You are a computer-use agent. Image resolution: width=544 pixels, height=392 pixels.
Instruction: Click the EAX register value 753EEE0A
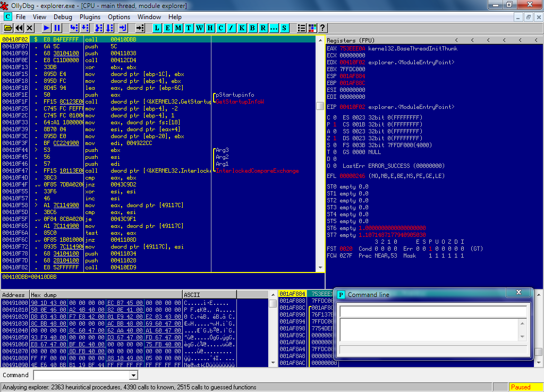click(x=352, y=48)
